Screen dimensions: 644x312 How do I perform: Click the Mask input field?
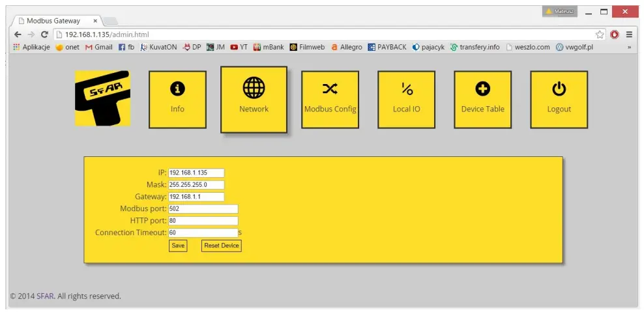(x=196, y=185)
